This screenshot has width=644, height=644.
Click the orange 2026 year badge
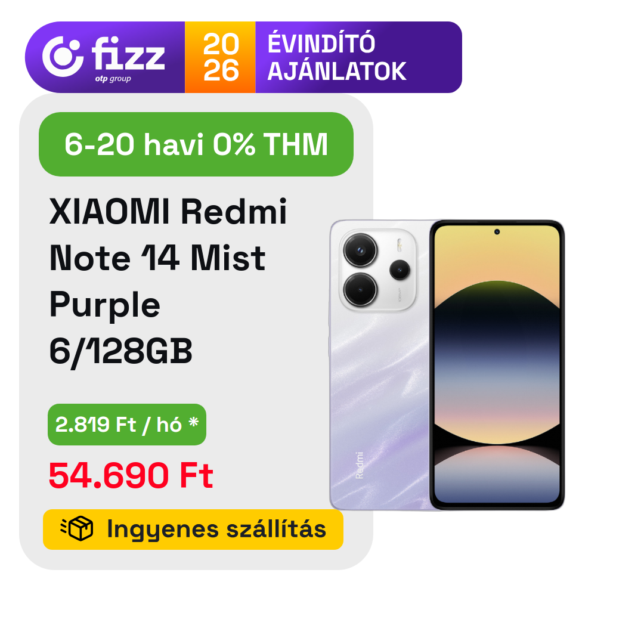click(x=220, y=57)
